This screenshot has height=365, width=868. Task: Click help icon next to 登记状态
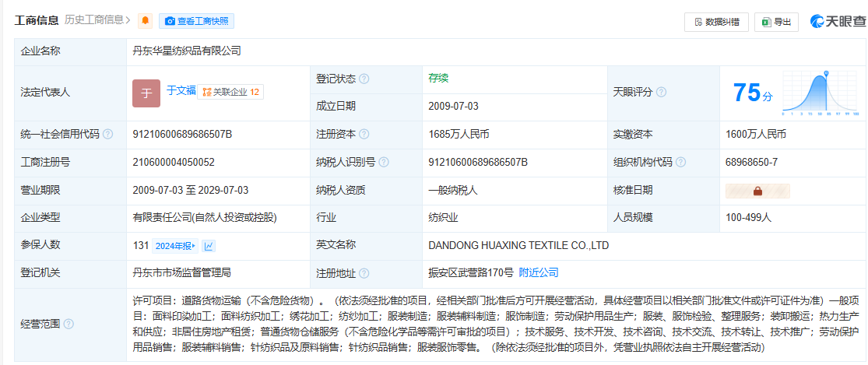(x=364, y=79)
